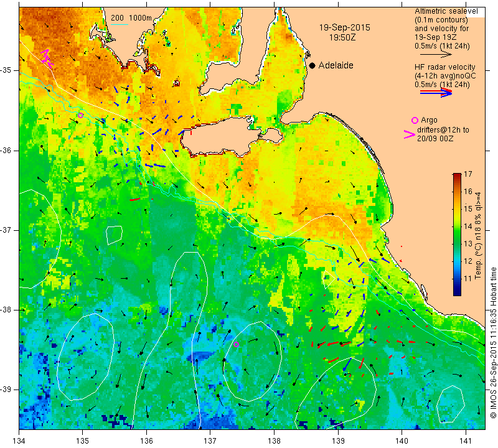
Task: Click the Adelaide label text
Action: (x=336, y=65)
